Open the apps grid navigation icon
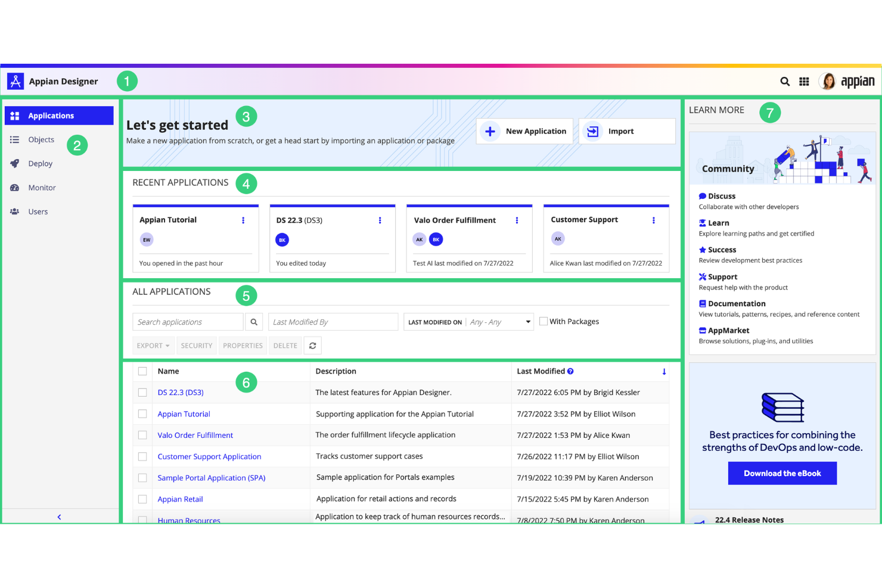Screen dimensions: 882x588 click(x=804, y=82)
